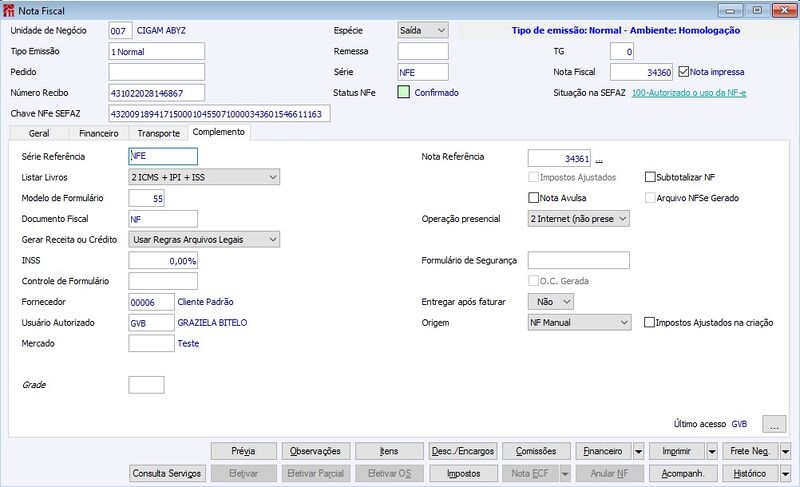800x487 pixels.
Task: Focus the empty Pedido field
Action: 157,72
